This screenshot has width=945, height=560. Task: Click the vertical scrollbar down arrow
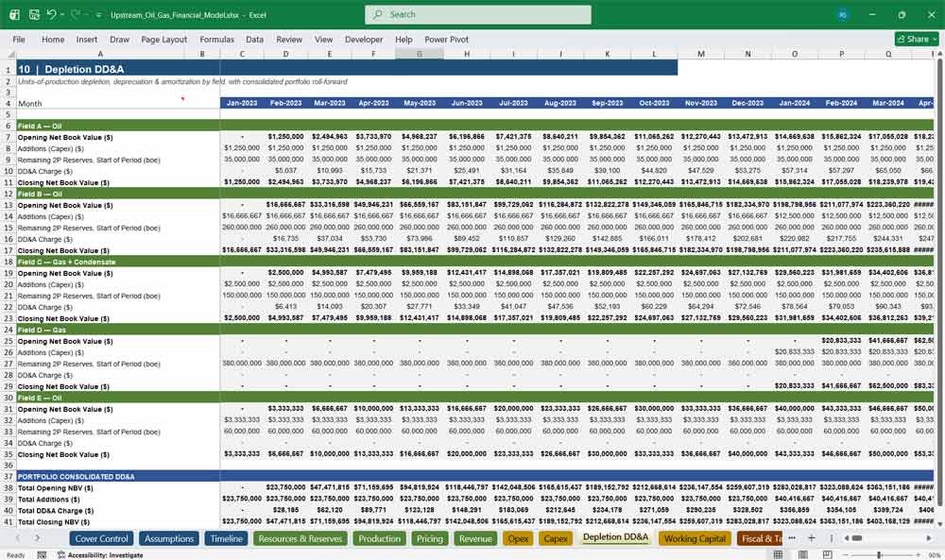click(939, 524)
